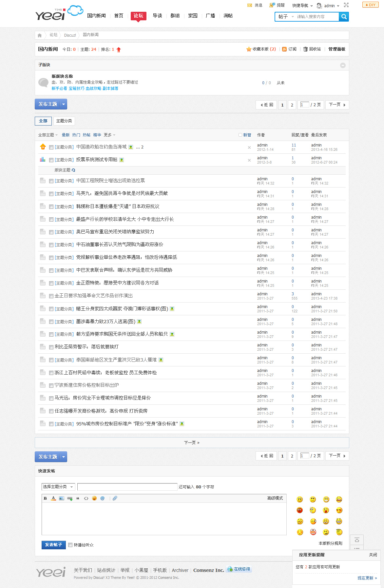Go to page 2 in top pagination
The height and width of the screenshot is (588, 384).
(x=292, y=105)
